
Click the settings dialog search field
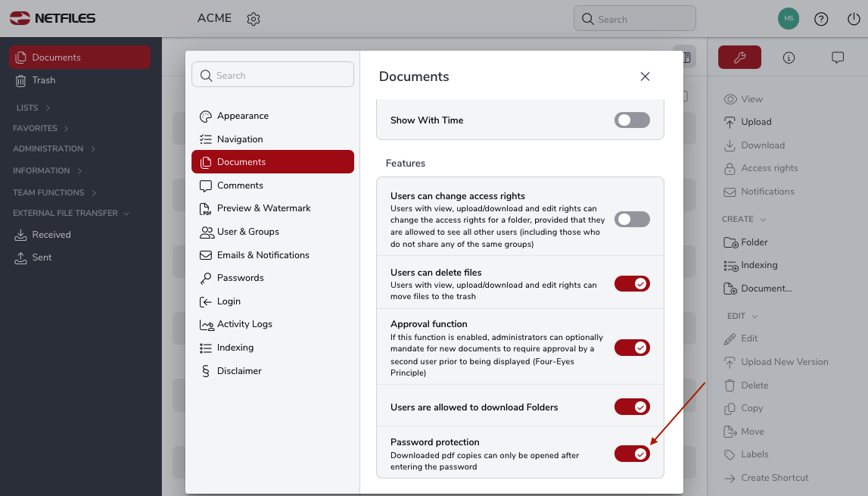coord(272,75)
